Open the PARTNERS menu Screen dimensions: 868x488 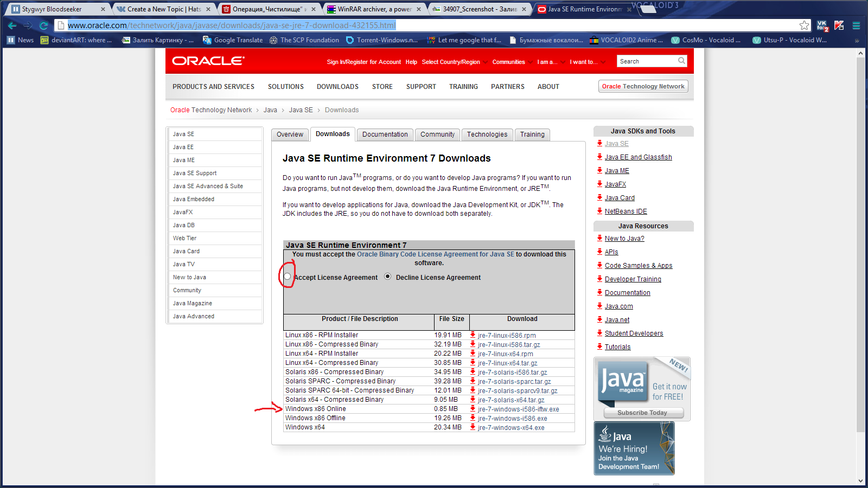(508, 87)
